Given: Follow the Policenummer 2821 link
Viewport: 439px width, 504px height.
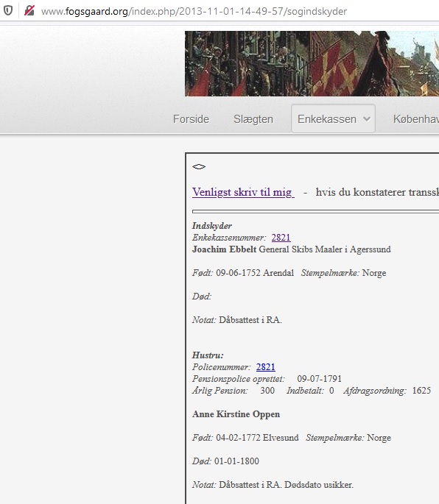Looking at the screenshot, I should pyautogui.click(x=265, y=366).
